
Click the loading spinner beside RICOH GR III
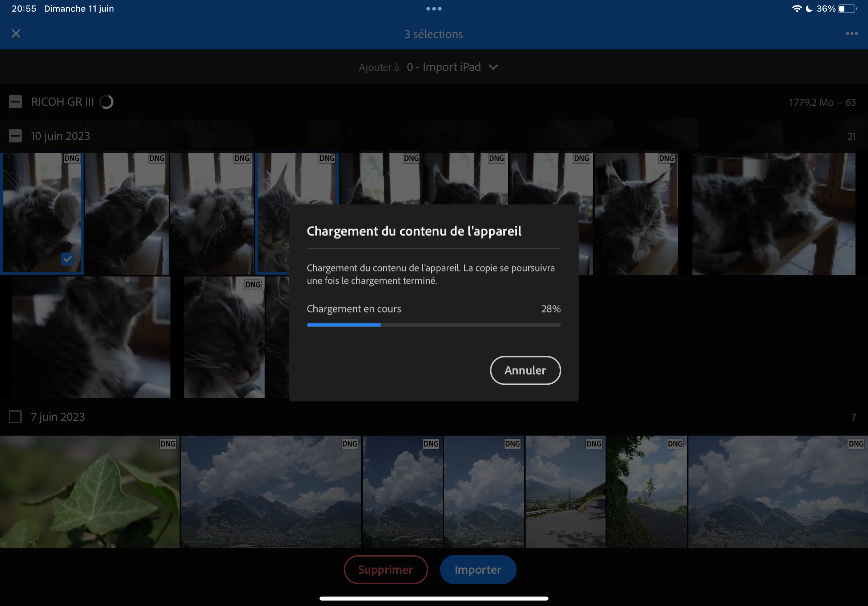[106, 102]
